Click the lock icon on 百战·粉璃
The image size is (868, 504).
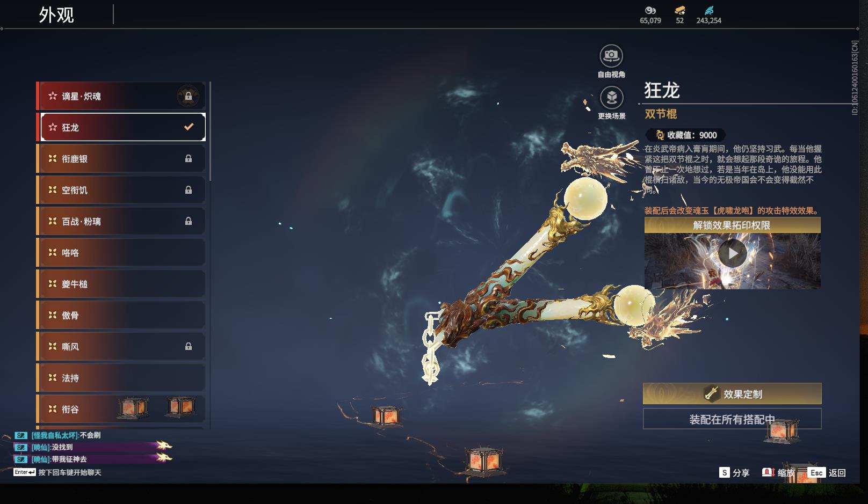coord(189,221)
